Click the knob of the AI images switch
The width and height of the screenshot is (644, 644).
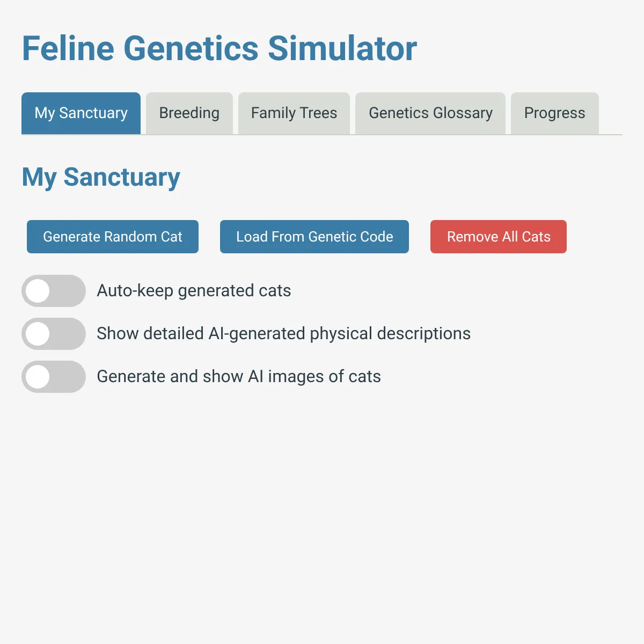[38, 377]
